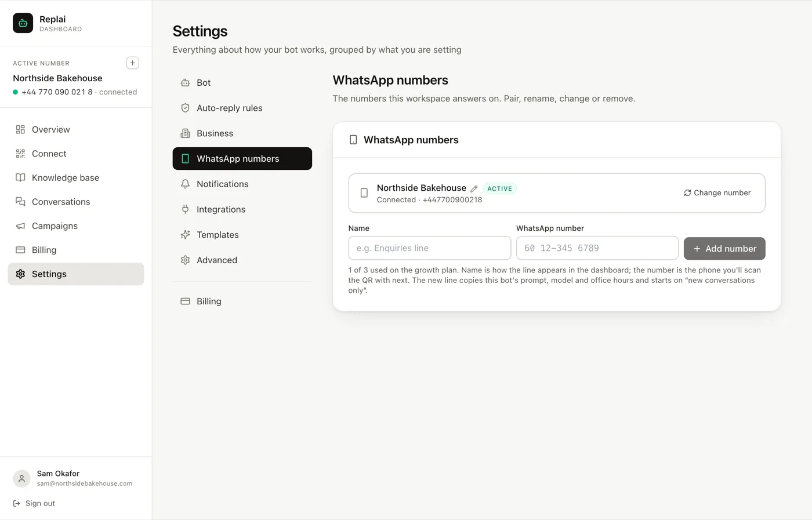Click the Integrations plug icon
Viewport: 812px width, 520px height.
click(186, 209)
